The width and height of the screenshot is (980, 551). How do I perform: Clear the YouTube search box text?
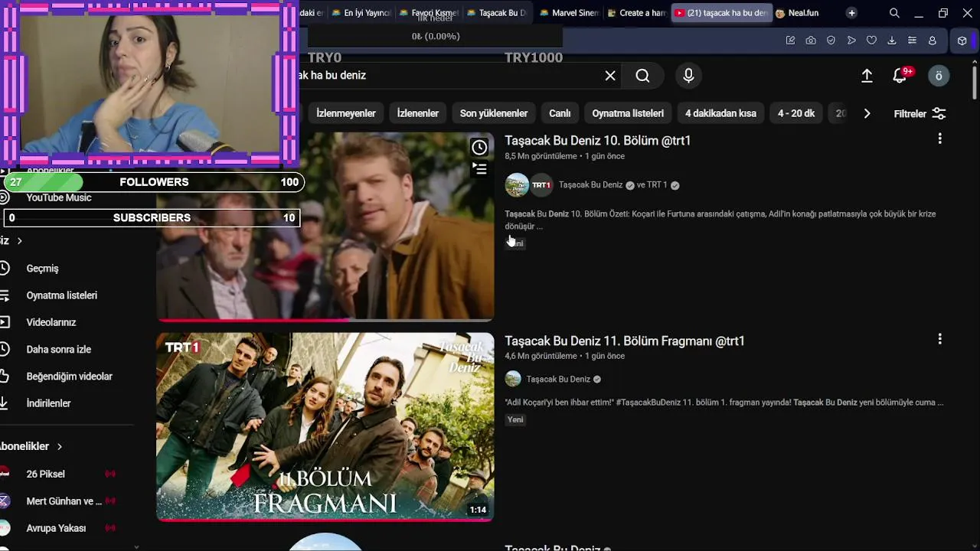[610, 76]
